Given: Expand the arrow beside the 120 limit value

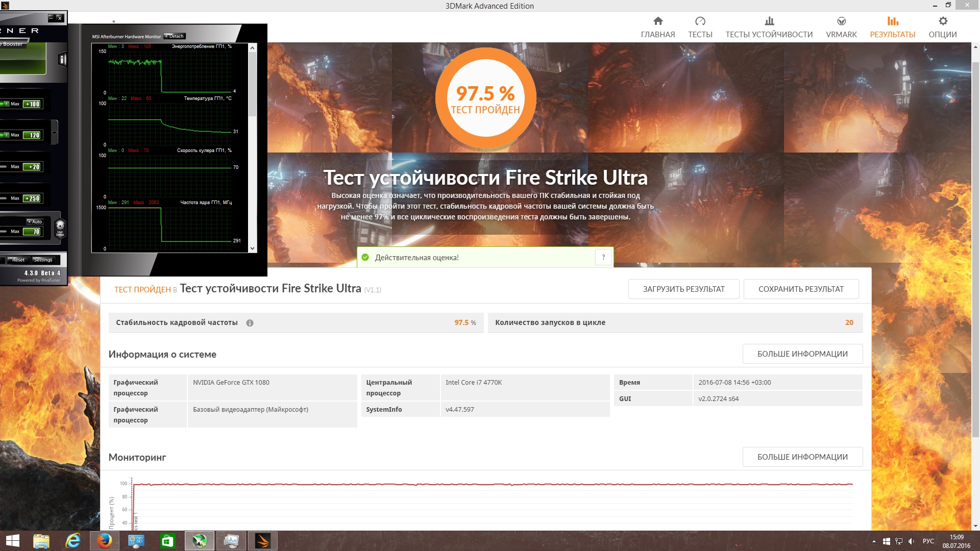Looking at the screenshot, I should click(55, 134).
